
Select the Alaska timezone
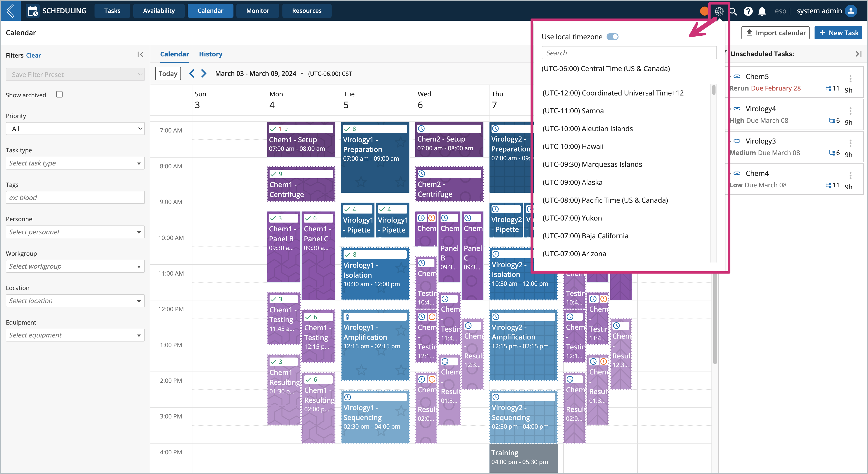tap(573, 182)
